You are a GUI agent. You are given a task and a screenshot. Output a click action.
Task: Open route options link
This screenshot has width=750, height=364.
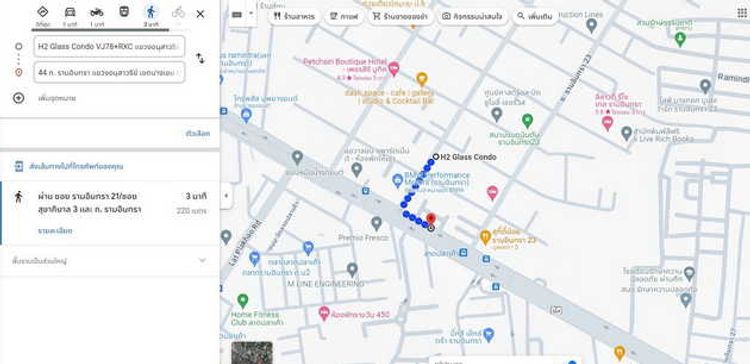pyautogui.click(x=198, y=133)
